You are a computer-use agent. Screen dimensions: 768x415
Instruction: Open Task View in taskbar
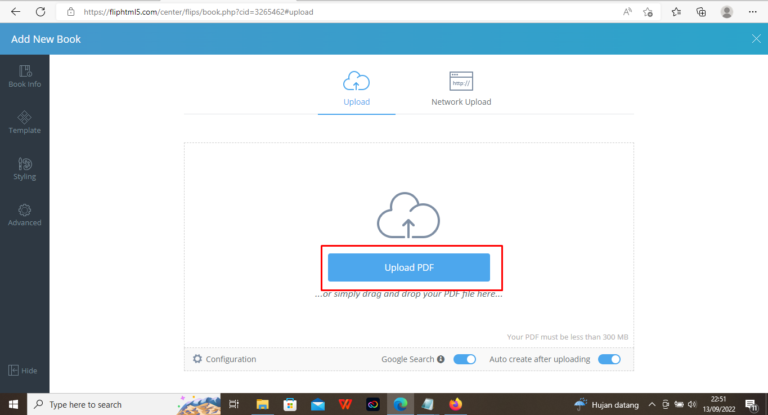tap(234, 404)
